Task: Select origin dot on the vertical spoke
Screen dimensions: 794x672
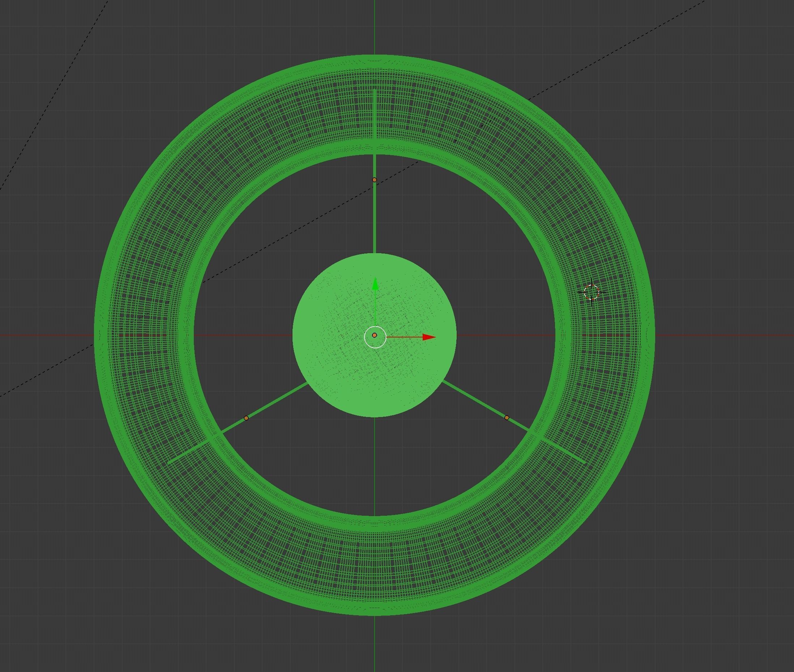Action: [x=374, y=180]
